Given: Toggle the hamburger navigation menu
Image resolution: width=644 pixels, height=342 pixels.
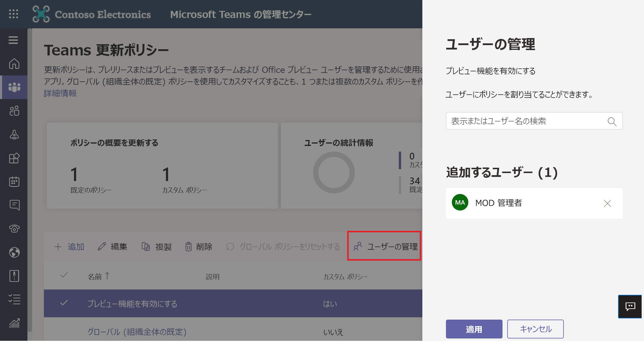Looking at the screenshot, I should [x=13, y=40].
